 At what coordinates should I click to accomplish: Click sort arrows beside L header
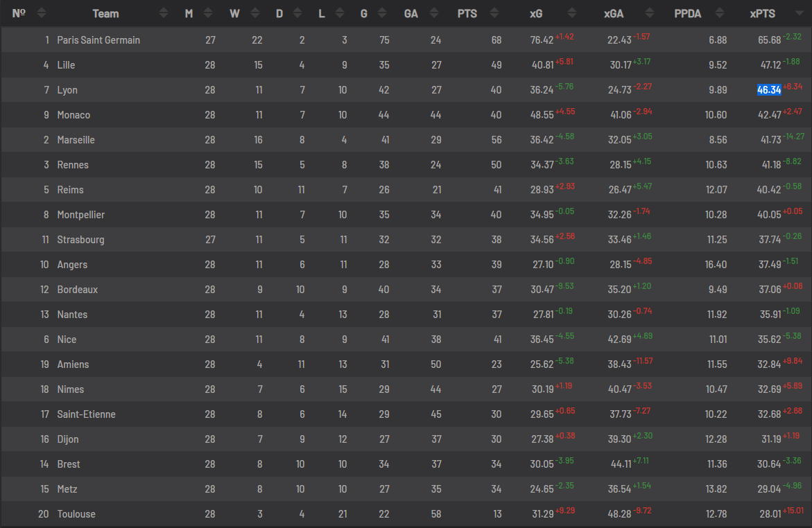pyautogui.click(x=340, y=13)
